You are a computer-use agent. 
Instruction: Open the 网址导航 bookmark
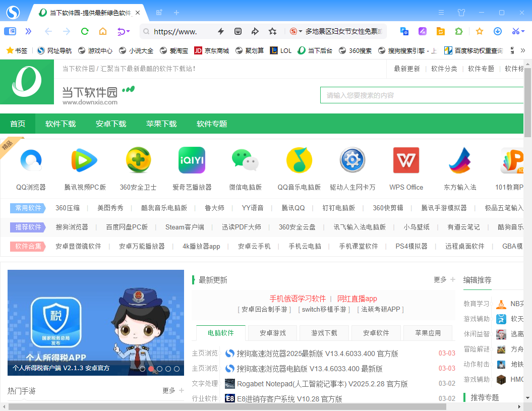(x=54, y=50)
